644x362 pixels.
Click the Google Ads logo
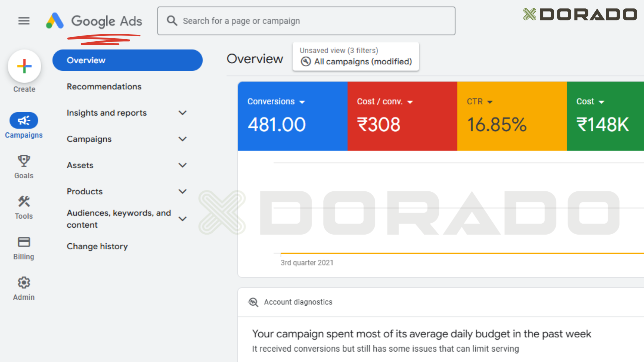coord(94,21)
